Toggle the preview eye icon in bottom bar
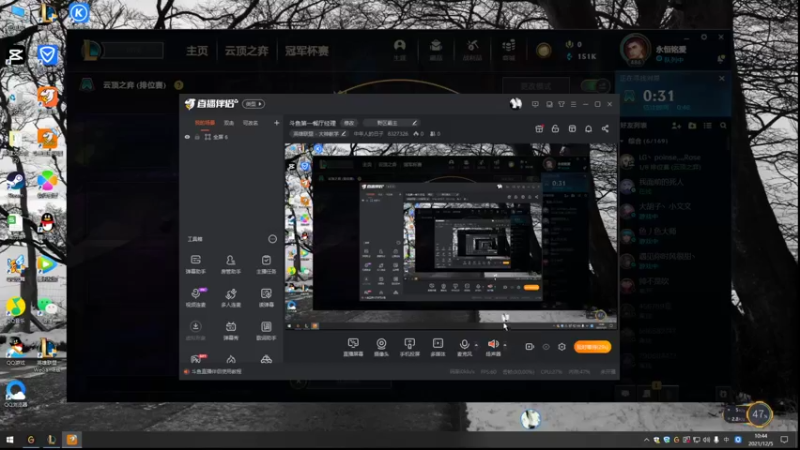 click(546, 347)
